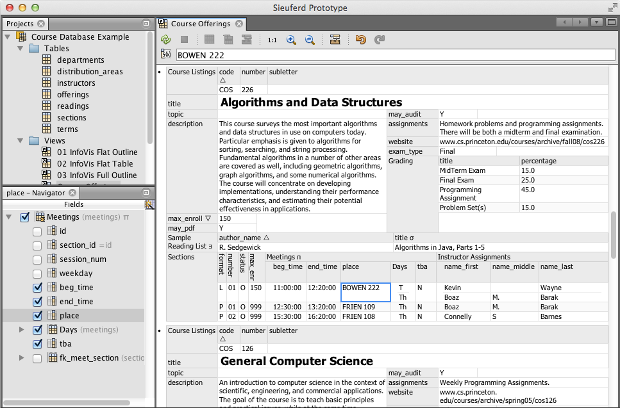Switch to the Course Offerings tab
The width and height of the screenshot is (620, 408).
(x=200, y=23)
